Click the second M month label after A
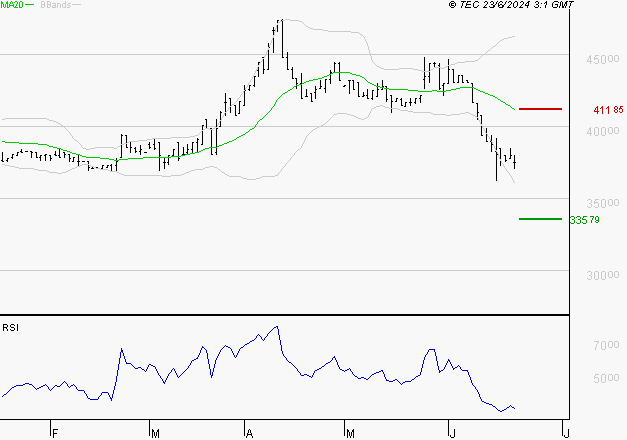This screenshot has width=627, height=440. (x=350, y=433)
